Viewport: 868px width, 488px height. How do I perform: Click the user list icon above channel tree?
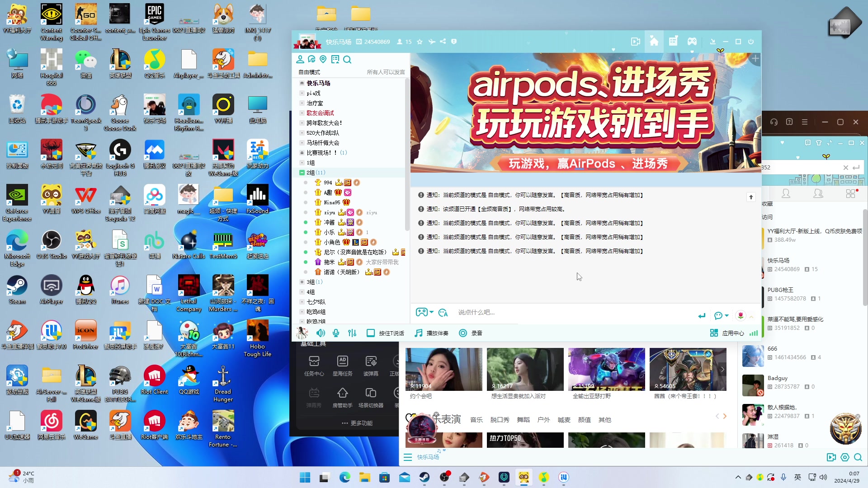point(300,59)
